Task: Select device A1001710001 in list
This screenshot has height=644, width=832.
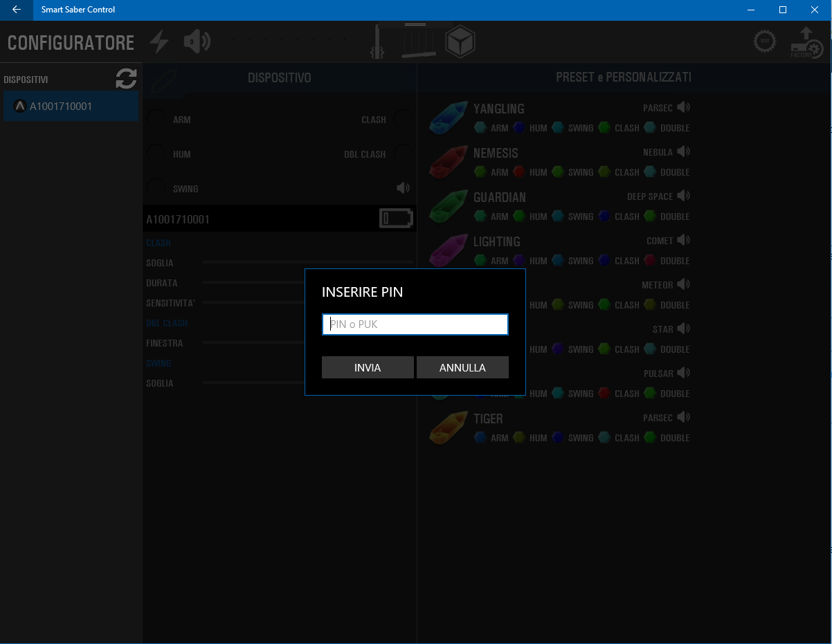Action: (71, 107)
